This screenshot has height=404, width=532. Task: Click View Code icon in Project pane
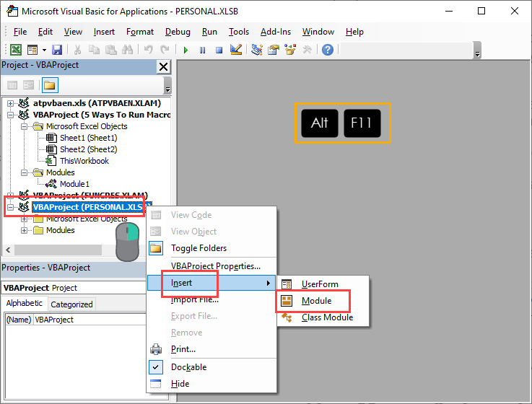coord(12,85)
